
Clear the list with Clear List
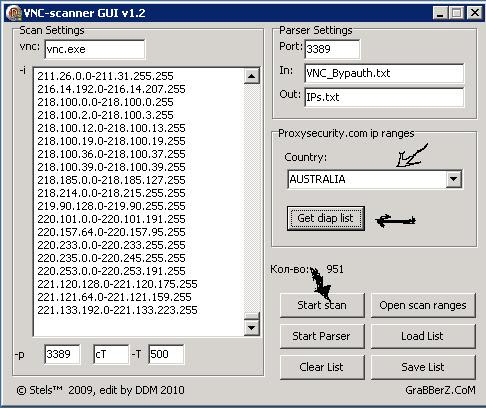coord(322,367)
